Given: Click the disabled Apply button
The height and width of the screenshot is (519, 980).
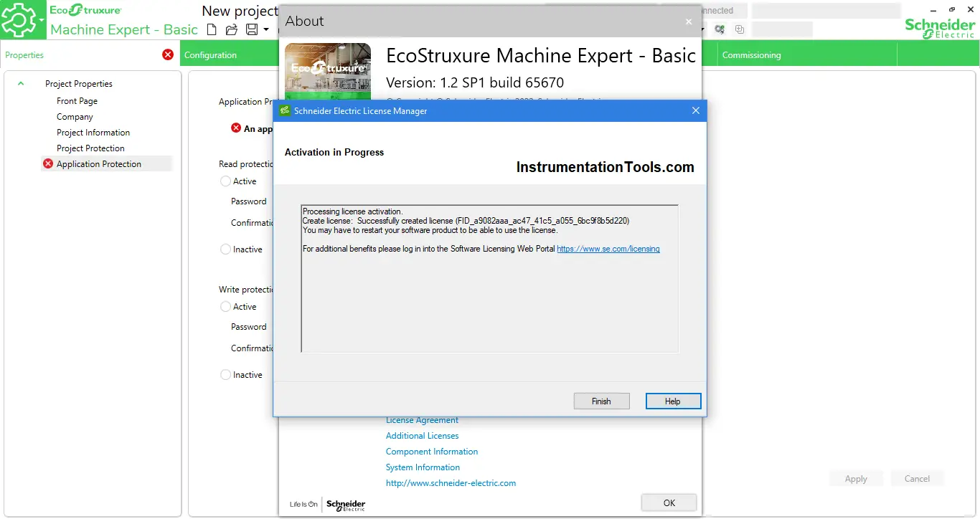Looking at the screenshot, I should [x=856, y=479].
